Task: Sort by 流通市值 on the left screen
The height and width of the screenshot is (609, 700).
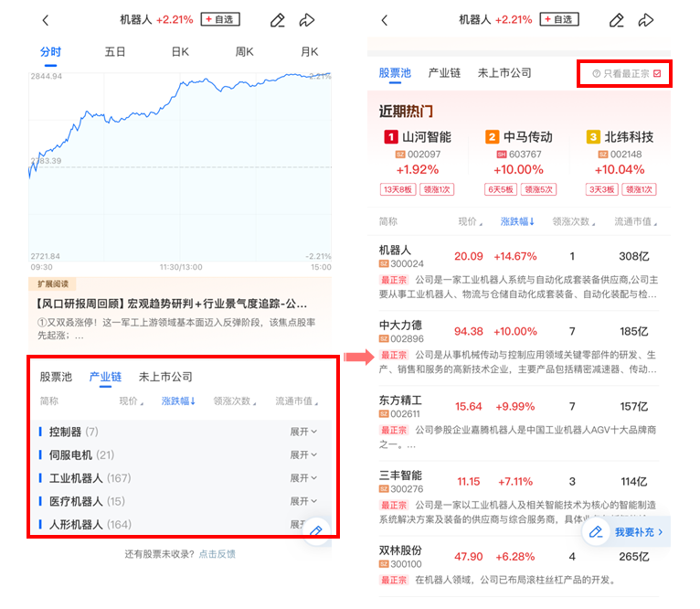Action: 296,401
